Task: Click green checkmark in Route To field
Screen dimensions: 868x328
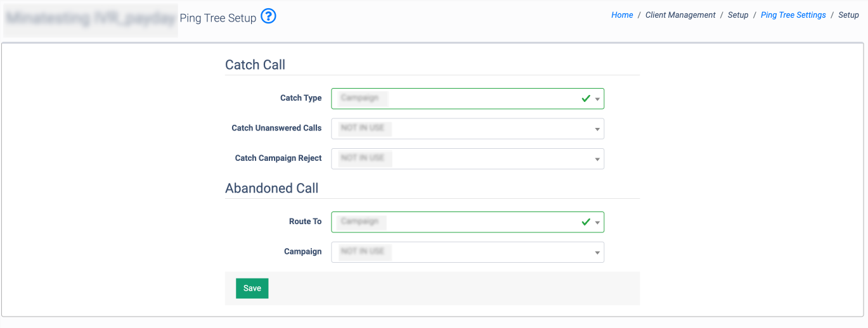Action: point(586,222)
